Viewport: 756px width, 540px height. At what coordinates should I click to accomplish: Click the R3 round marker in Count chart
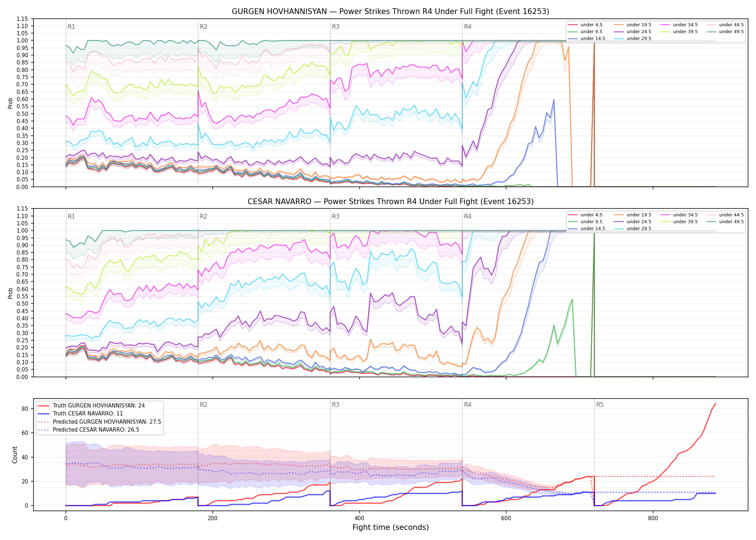coord(336,405)
